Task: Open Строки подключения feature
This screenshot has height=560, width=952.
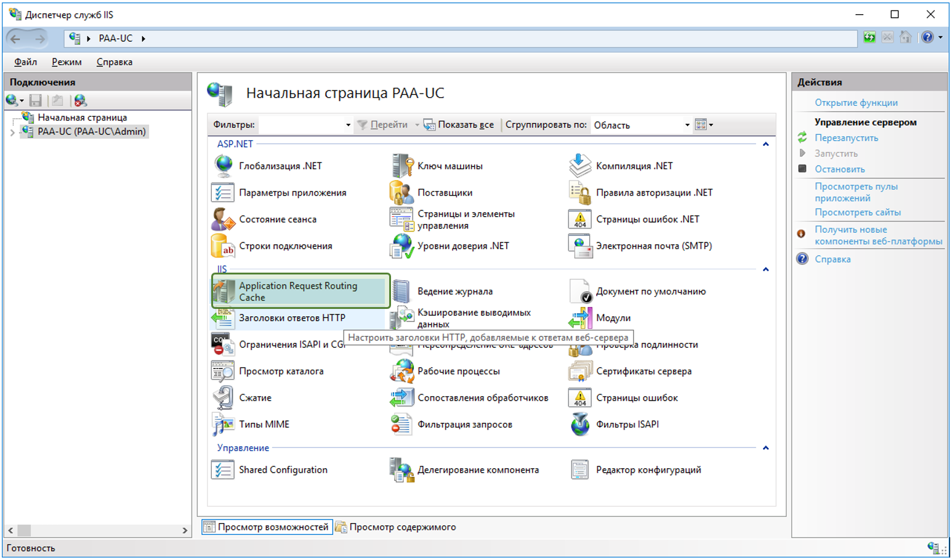Action: pos(272,246)
